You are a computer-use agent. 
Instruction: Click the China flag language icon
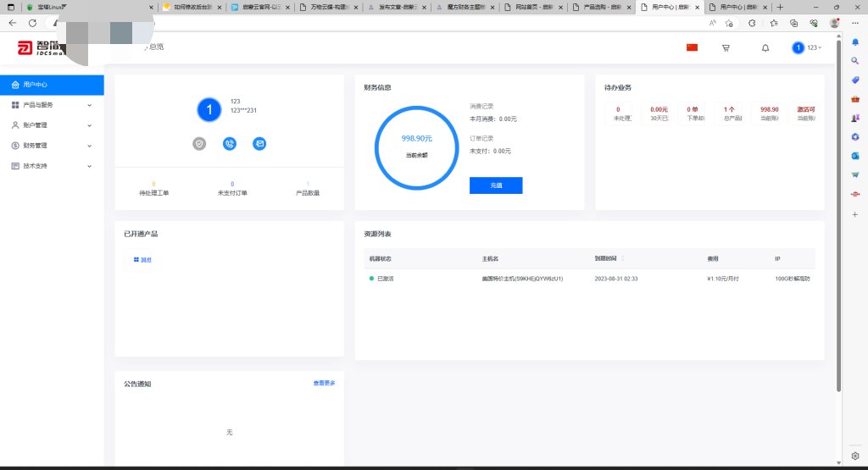tap(692, 47)
